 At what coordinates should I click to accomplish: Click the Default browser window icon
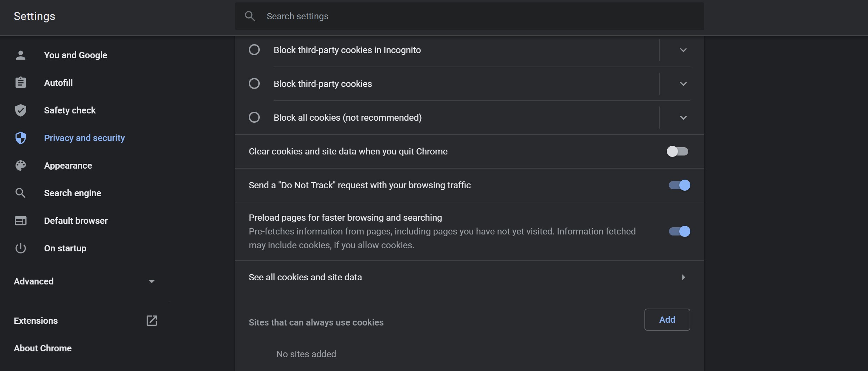21,221
